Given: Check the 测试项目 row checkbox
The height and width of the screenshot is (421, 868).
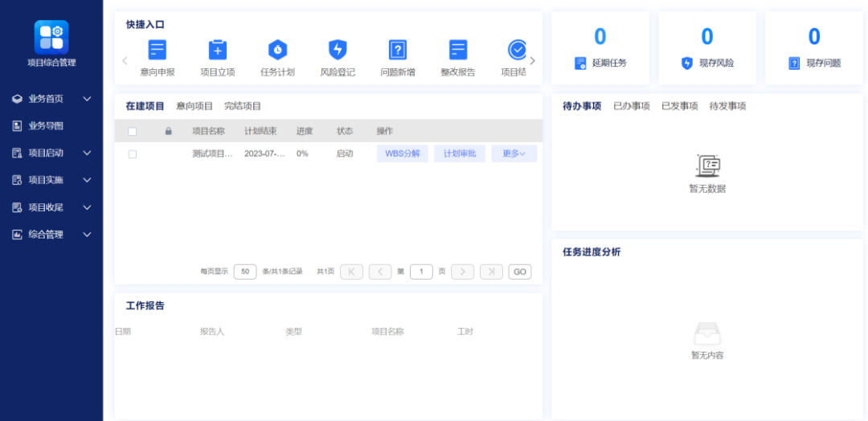Looking at the screenshot, I should click(133, 154).
